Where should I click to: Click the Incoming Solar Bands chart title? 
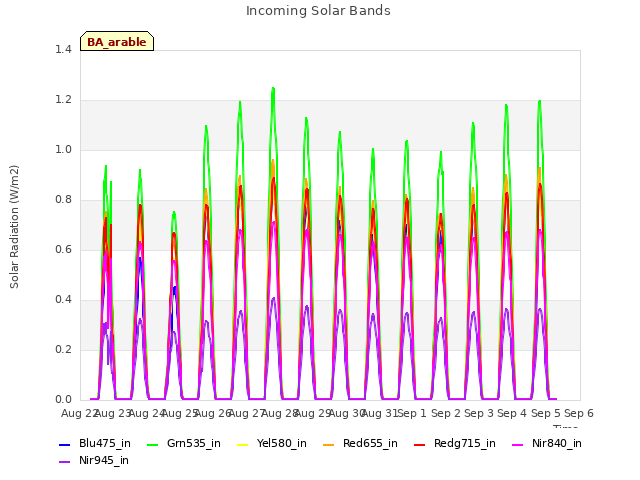[318, 11]
